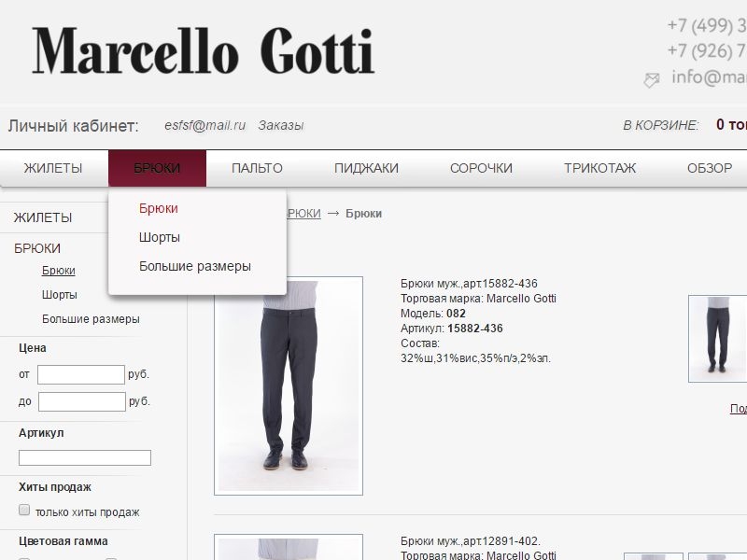This screenshot has height=560, width=747.
Task: Open the БРЮКИ dropdown menu tab
Action: (x=157, y=168)
